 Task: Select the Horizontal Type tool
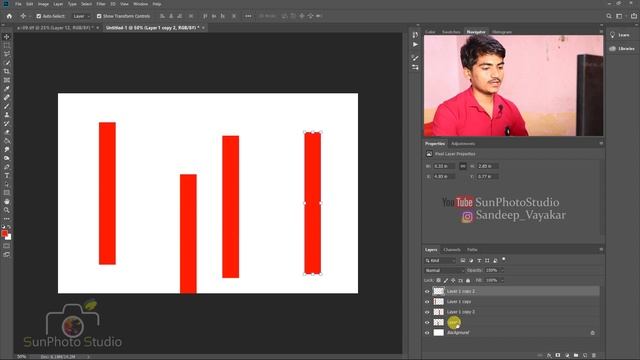7,176
